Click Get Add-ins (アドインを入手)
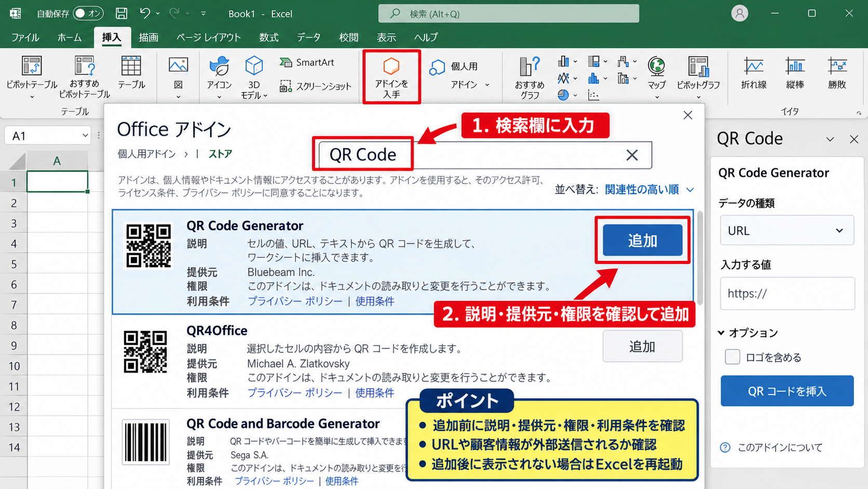868x489 pixels. [x=391, y=77]
